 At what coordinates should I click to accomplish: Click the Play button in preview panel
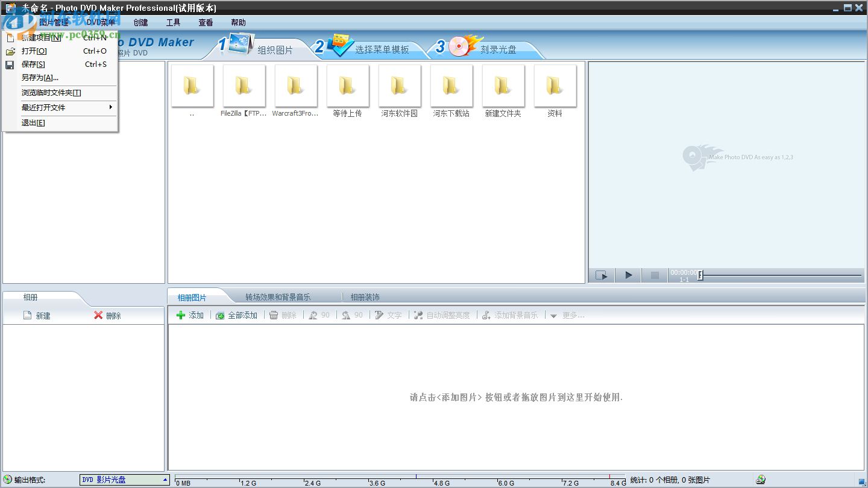click(x=627, y=275)
